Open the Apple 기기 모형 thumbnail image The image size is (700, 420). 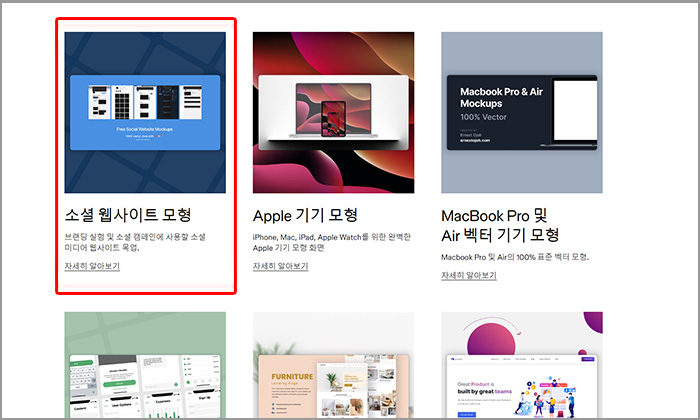point(333,112)
